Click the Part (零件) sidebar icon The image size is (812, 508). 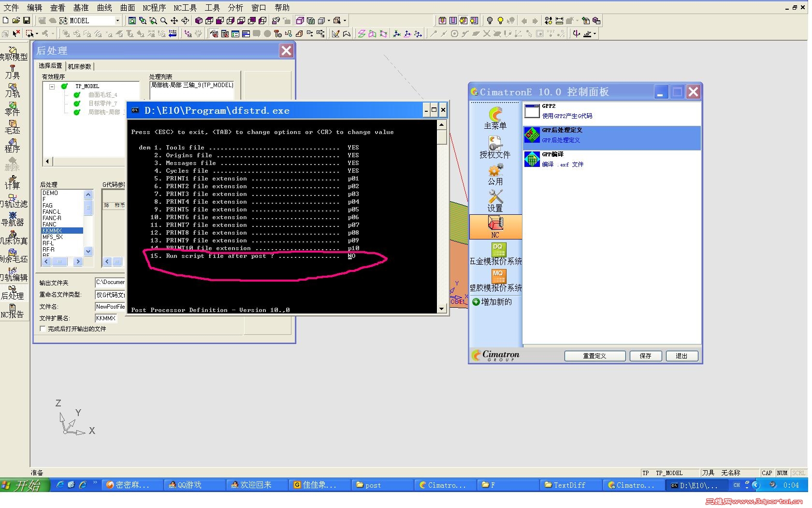coord(13,108)
